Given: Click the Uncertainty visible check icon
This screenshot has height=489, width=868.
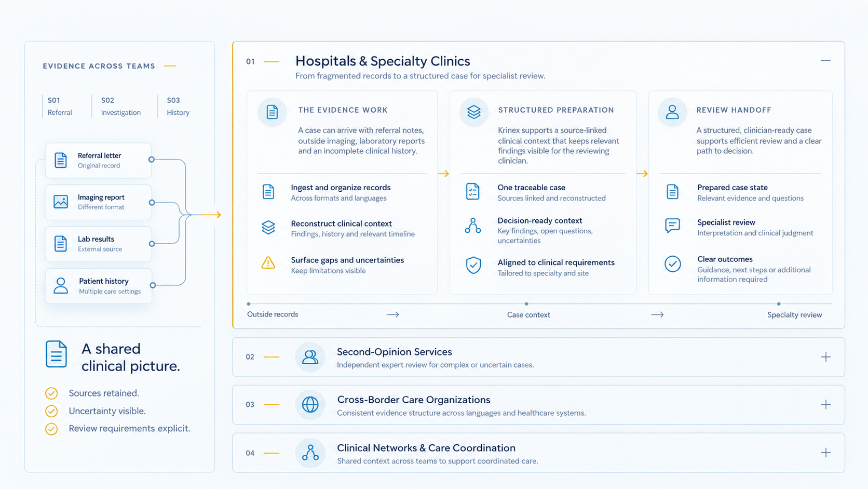Looking at the screenshot, I should point(51,411).
